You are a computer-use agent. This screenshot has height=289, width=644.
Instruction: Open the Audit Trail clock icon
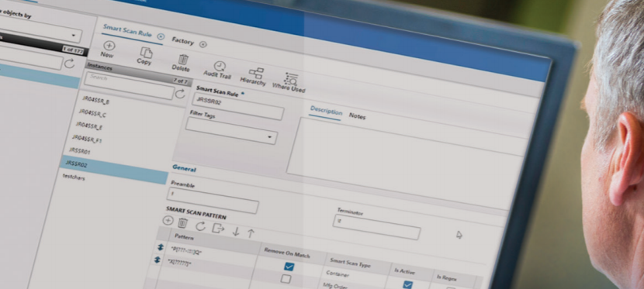pos(220,67)
